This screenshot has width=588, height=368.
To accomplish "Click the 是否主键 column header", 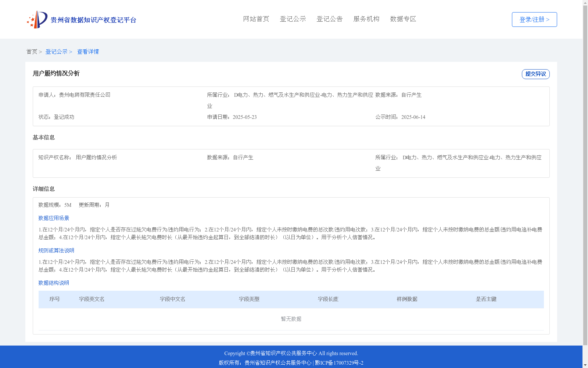I will [x=486, y=299].
